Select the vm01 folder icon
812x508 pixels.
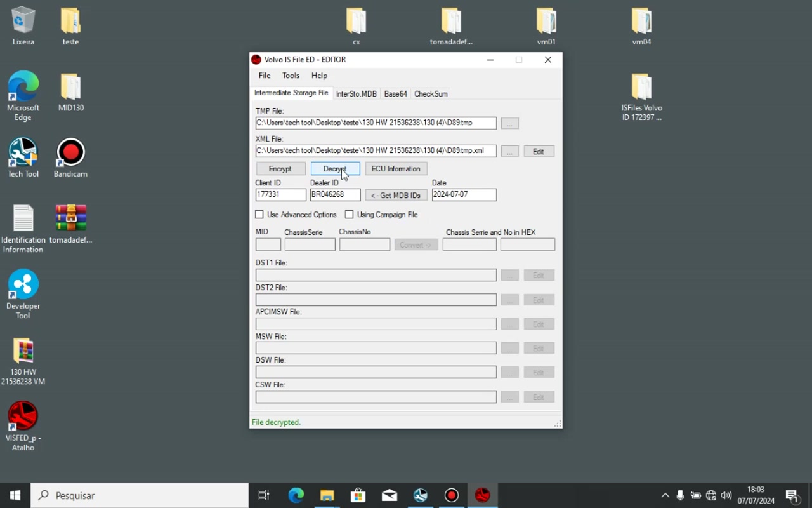point(546,26)
